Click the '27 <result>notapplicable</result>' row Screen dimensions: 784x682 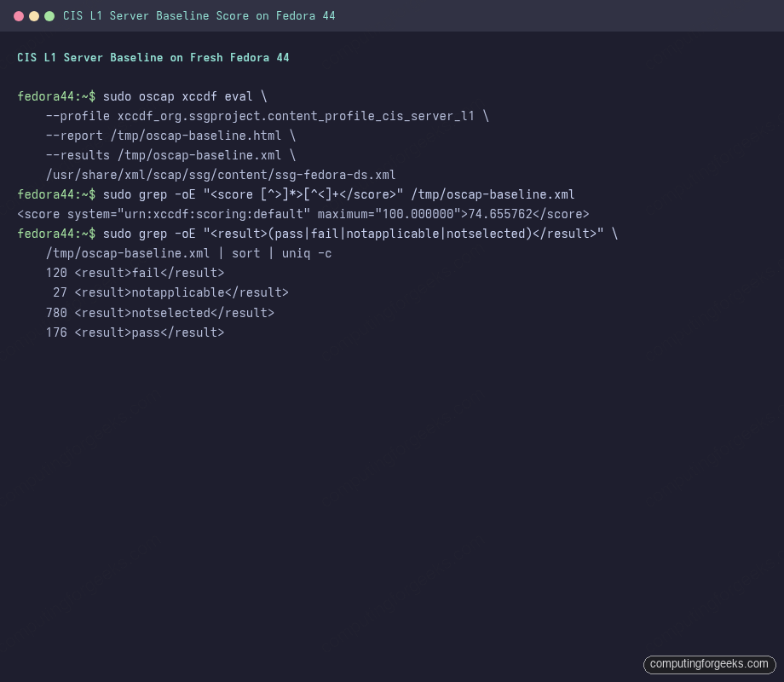click(x=170, y=292)
